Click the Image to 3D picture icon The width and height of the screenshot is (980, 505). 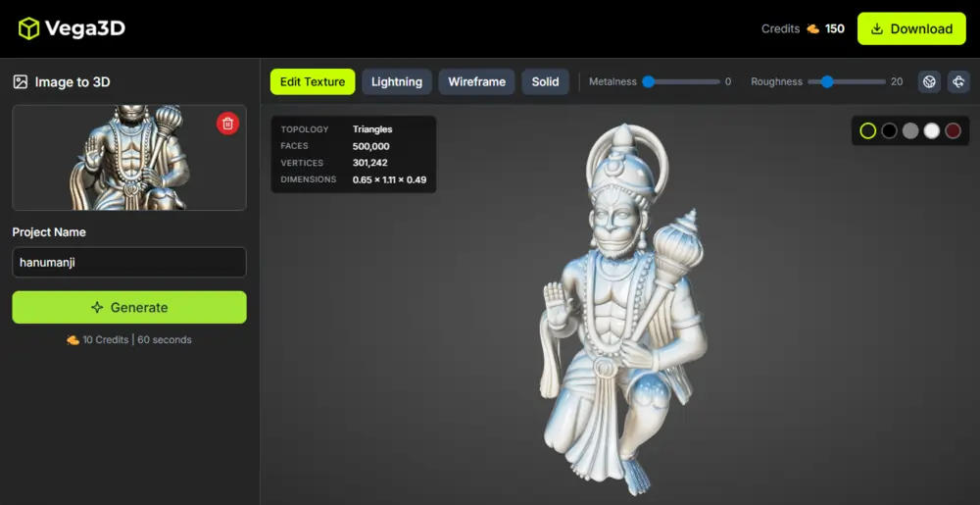tap(21, 81)
